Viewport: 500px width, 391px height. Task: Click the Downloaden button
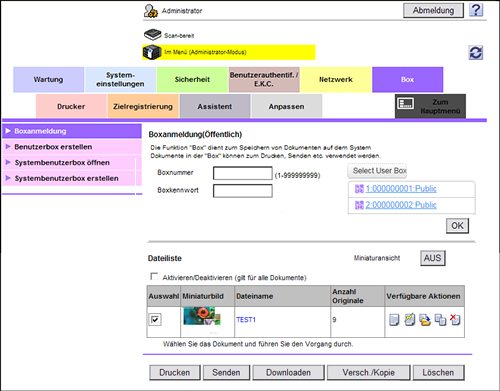288,372
